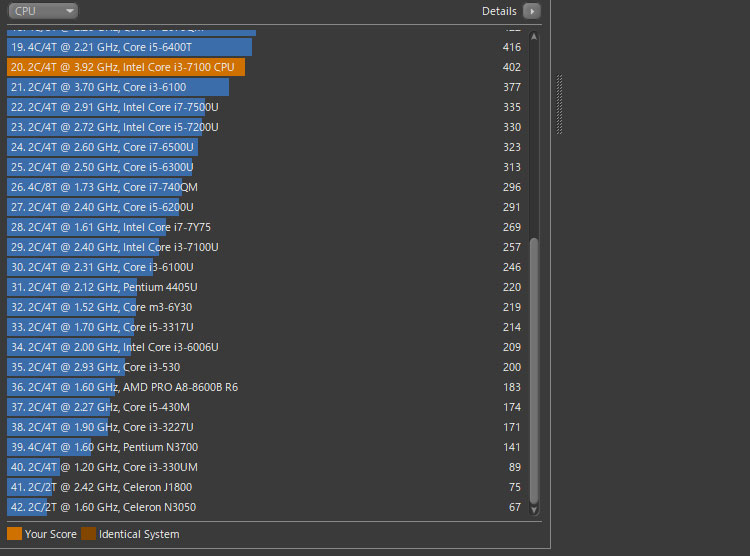
Task: Click the score 200 for Core i3-530
Action: tap(511, 367)
